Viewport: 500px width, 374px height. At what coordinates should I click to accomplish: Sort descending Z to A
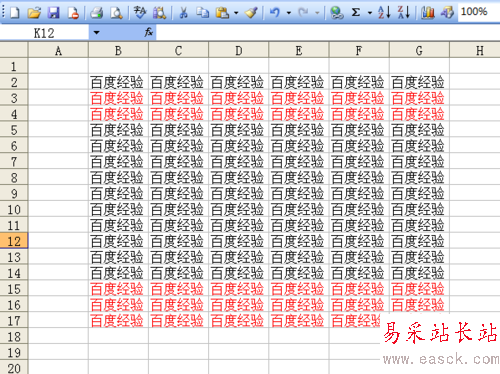point(404,13)
